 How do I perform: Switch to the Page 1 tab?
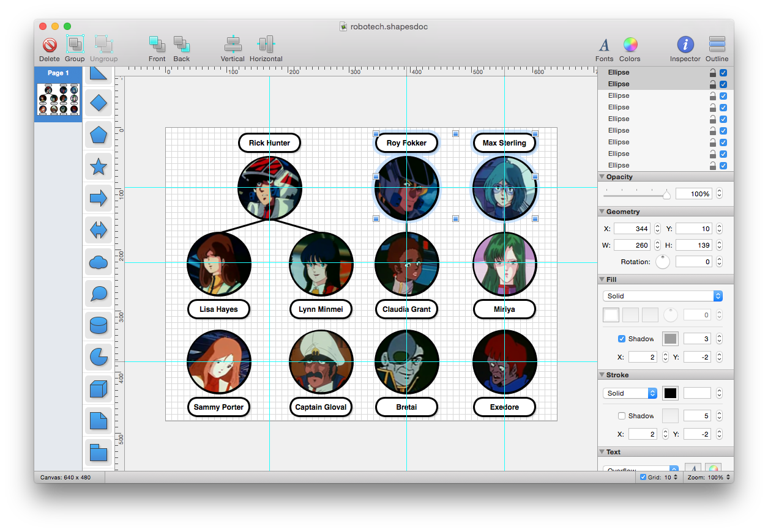pyautogui.click(x=58, y=72)
